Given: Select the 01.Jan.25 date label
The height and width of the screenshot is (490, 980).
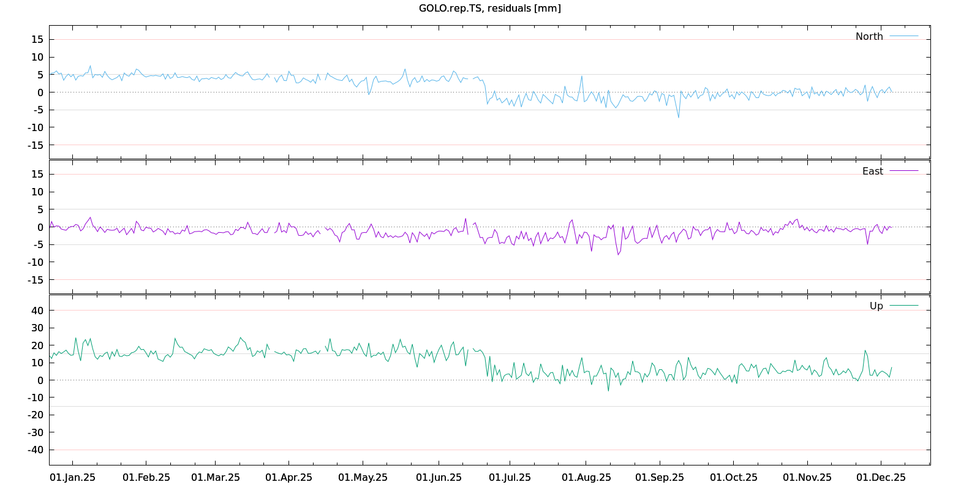Looking at the screenshot, I should pos(72,477).
